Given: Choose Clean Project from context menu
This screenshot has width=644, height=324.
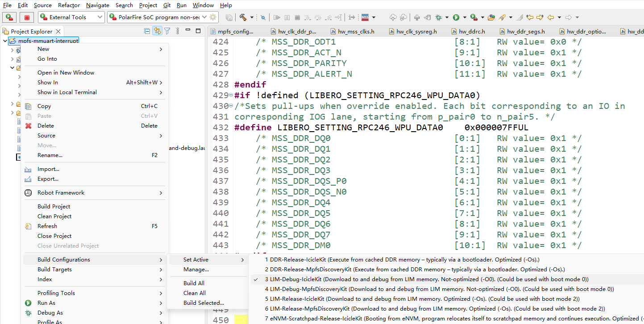Looking at the screenshot, I should coord(54,216).
